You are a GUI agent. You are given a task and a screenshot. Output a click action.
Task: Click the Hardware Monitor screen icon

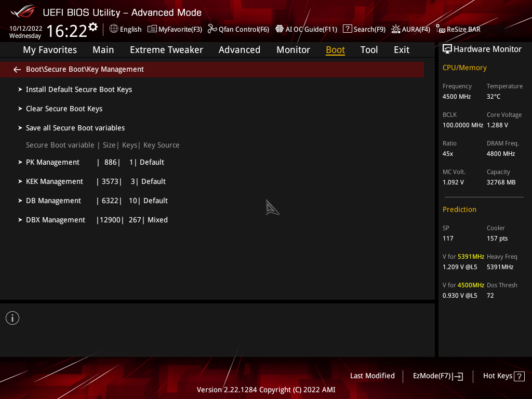pyautogui.click(x=447, y=49)
